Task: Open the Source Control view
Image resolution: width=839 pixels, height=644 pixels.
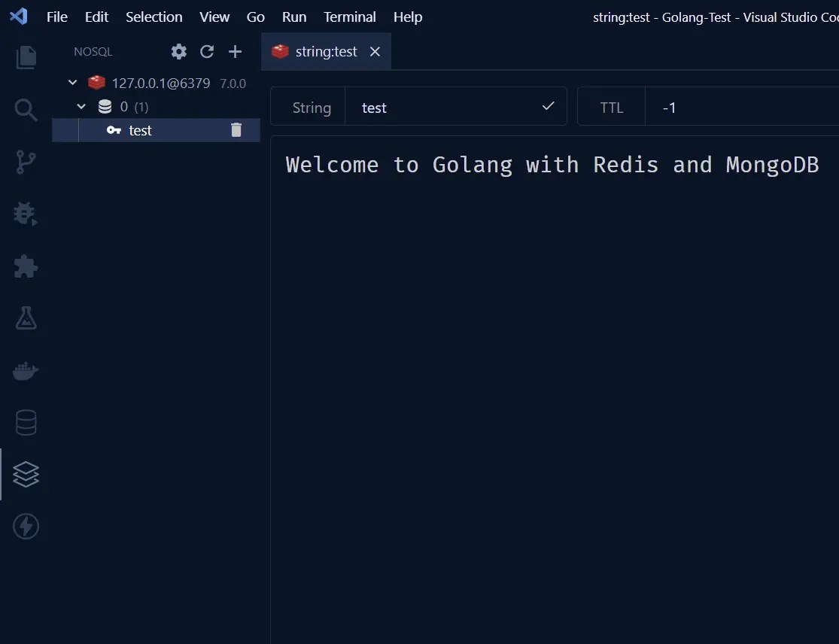Action: (x=26, y=162)
